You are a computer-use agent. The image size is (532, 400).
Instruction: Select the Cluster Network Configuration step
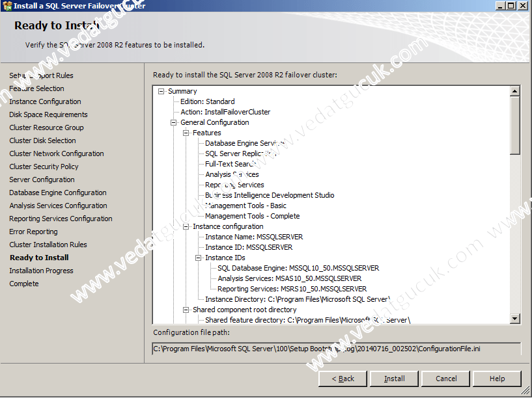pyautogui.click(x=56, y=153)
